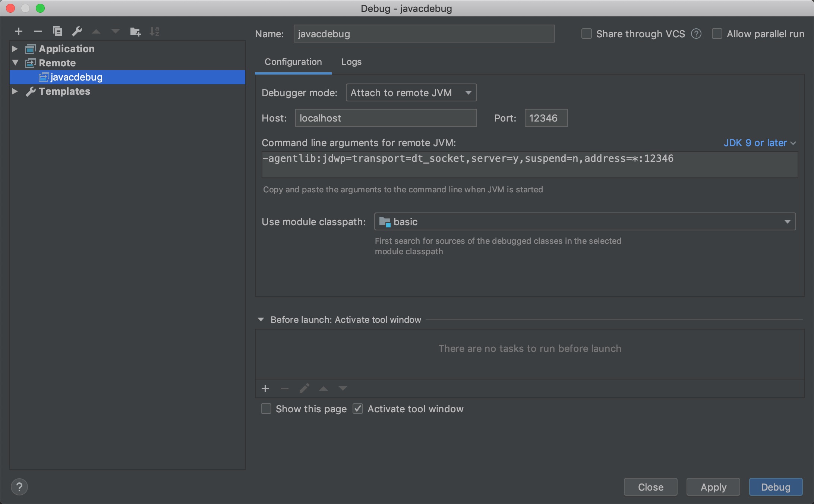Screen dimensions: 814x504
Task: Click the Port input field
Action: coord(546,118)
